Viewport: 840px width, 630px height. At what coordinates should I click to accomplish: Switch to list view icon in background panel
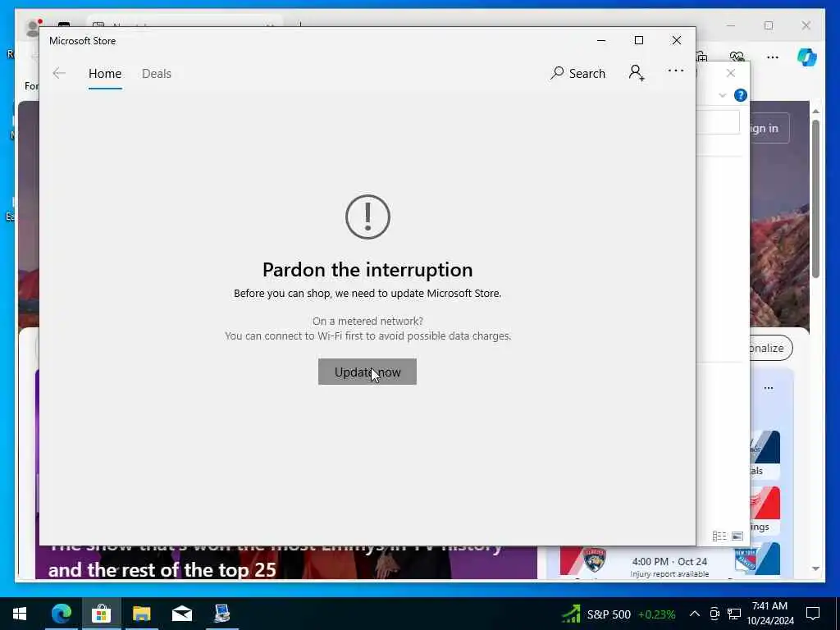click(x=719, y=536)
